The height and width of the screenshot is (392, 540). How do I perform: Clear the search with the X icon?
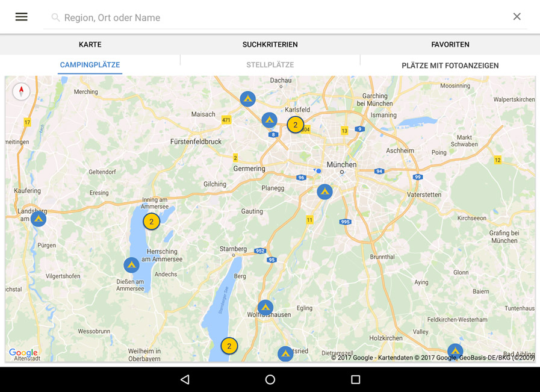coord(517,16)
